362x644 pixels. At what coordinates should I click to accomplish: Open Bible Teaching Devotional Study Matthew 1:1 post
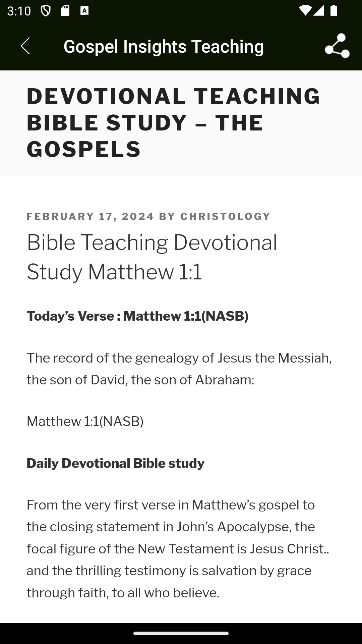click(152, 257)
